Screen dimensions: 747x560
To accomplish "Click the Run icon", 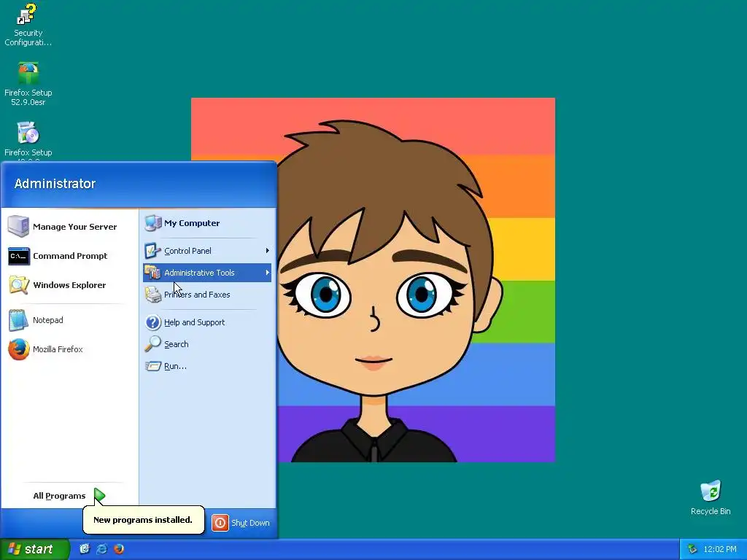I will click(x=153, y=366).
